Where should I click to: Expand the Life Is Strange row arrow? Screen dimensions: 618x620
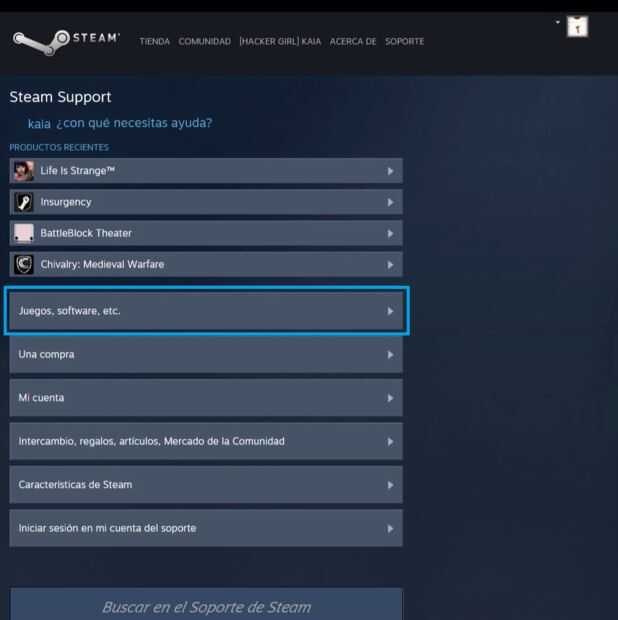click(x=390, y=171)
